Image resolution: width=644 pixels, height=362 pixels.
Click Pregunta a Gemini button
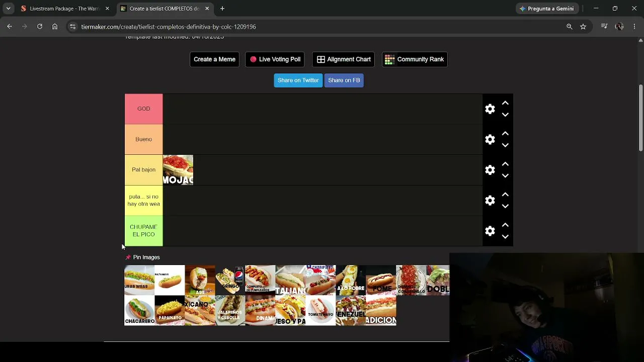coord(546,9)
